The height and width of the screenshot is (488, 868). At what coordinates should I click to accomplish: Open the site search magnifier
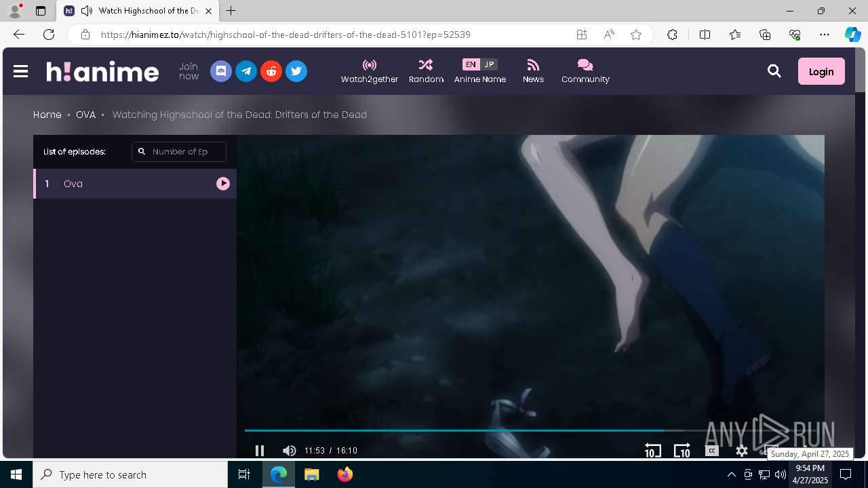point(774,71)
